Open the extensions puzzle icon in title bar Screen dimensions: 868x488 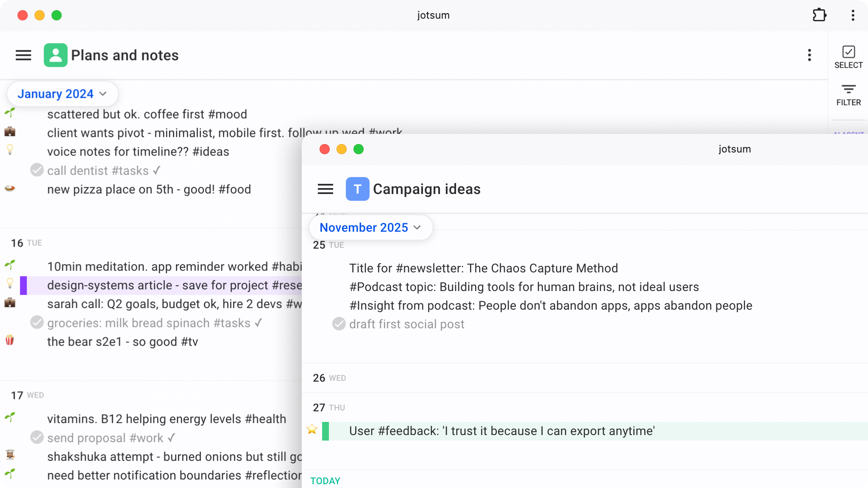click(819, 15)
